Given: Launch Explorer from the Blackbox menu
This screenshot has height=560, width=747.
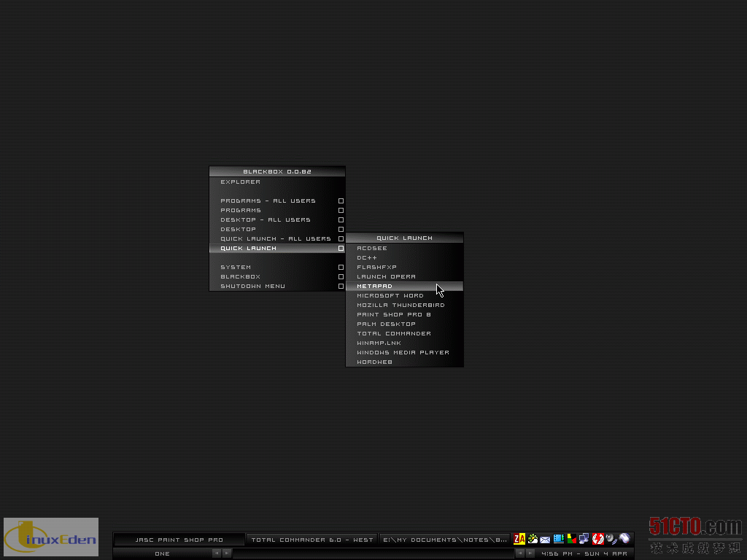Looking at the screenshot, I should click(277, 182).
